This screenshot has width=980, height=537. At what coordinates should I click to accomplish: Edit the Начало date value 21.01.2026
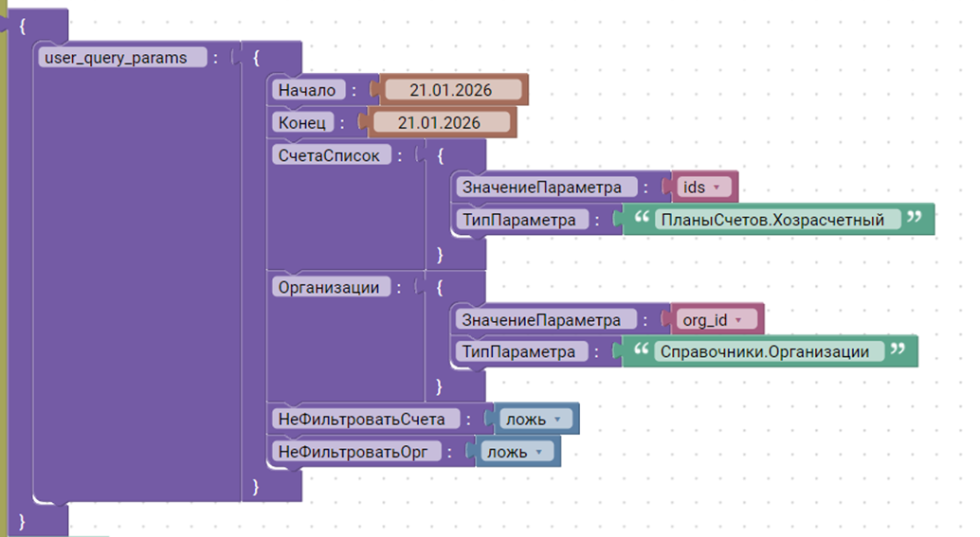tap(453, 90)
